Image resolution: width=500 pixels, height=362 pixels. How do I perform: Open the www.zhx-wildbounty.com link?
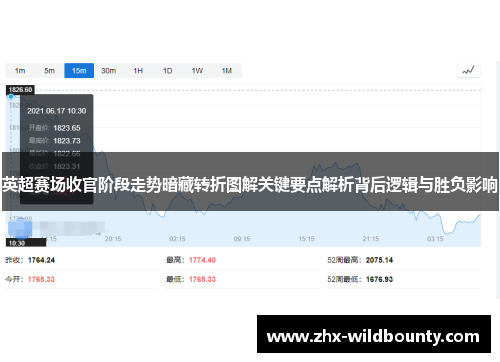pos(374,337)
